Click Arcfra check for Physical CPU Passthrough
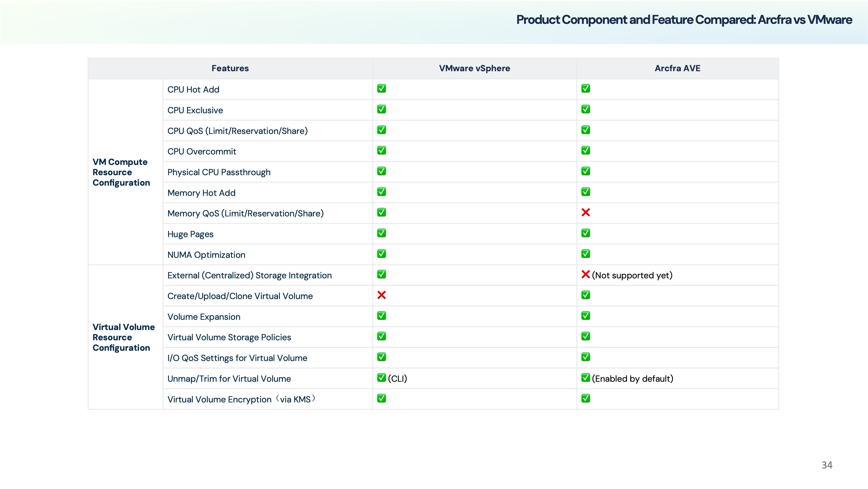868x489 pixels. click(x=586, y=171)
